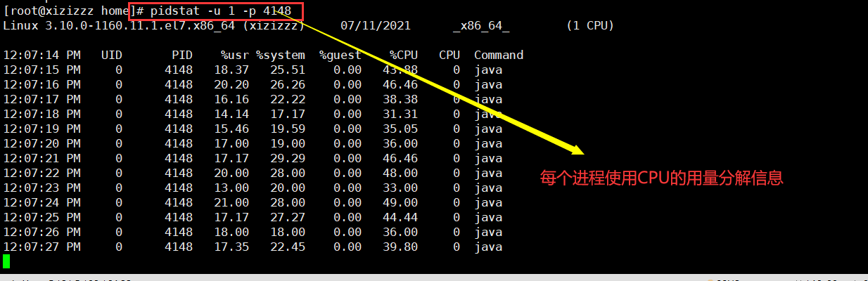Select the kernel string Linux 3.10.0-1160.11.1.el7.x86_64
Viewport: 868px width, 281px height.
coord(119,26)
